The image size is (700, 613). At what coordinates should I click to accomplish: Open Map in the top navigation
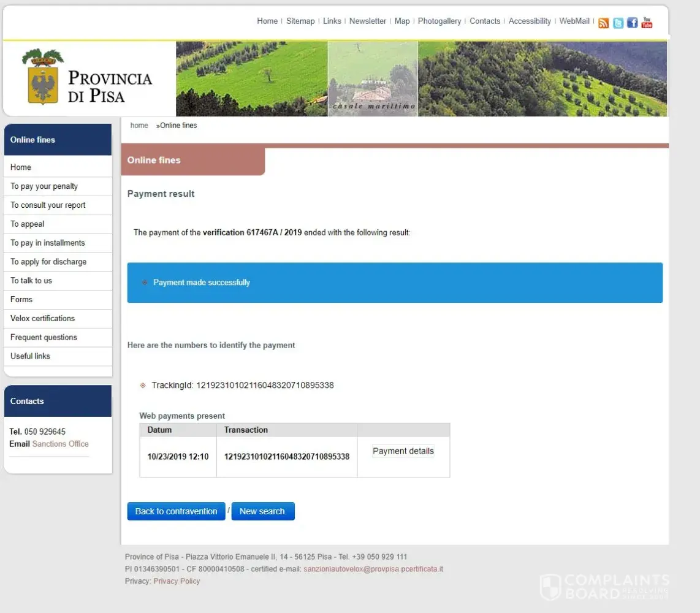click(401, 21)
